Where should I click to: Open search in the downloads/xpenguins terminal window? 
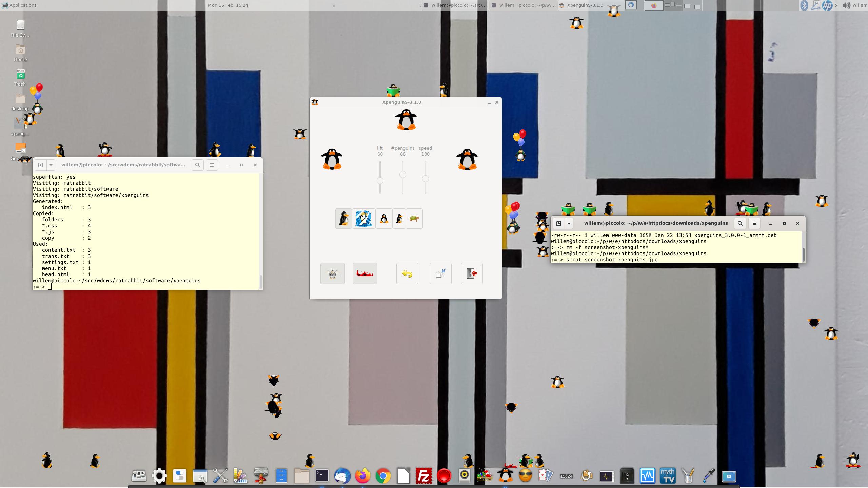click(740, 223)
